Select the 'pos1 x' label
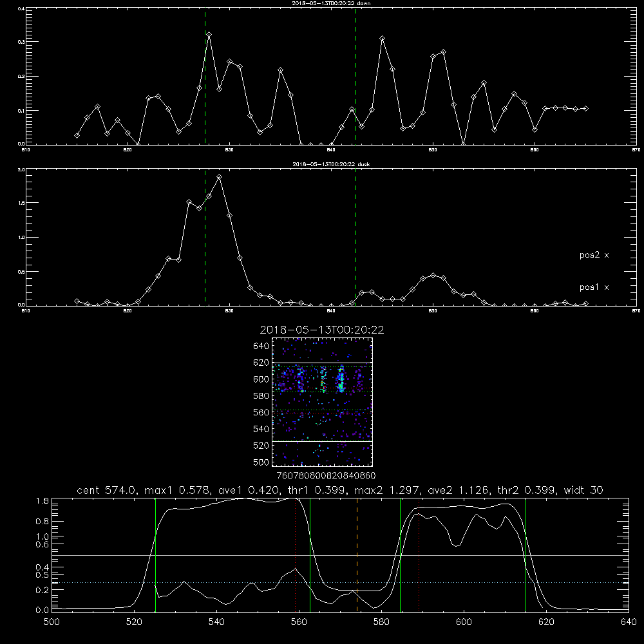644x644 pixels. 594,287
